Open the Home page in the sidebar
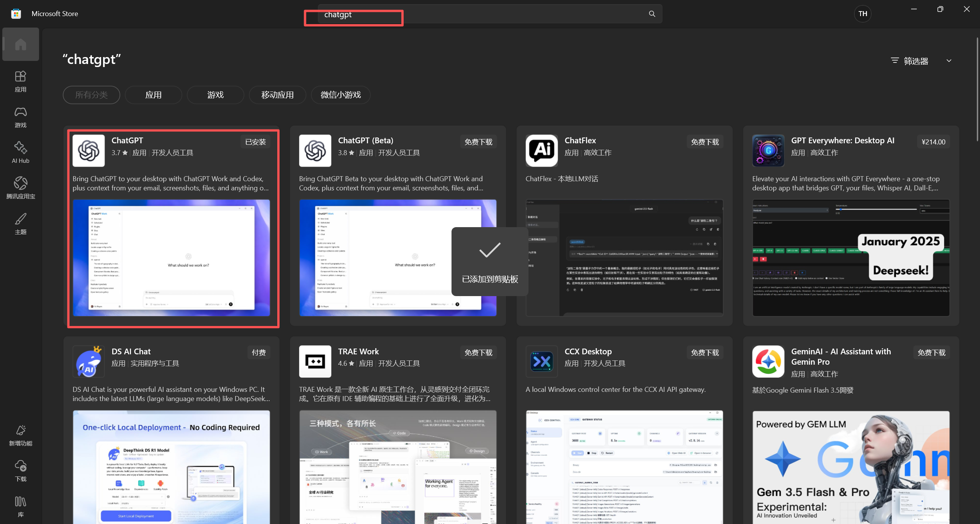980x524 pixels. [21, 44]
